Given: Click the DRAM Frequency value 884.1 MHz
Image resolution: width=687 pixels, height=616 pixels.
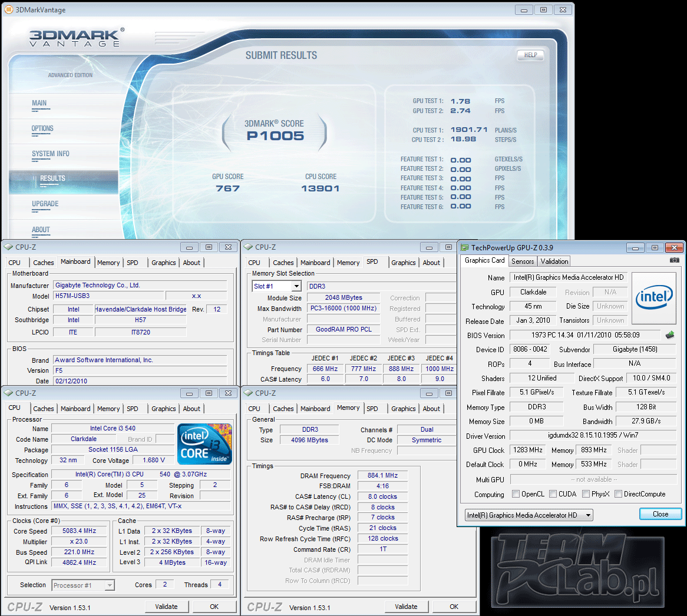Looking at the screenshot, I should 382,475.
